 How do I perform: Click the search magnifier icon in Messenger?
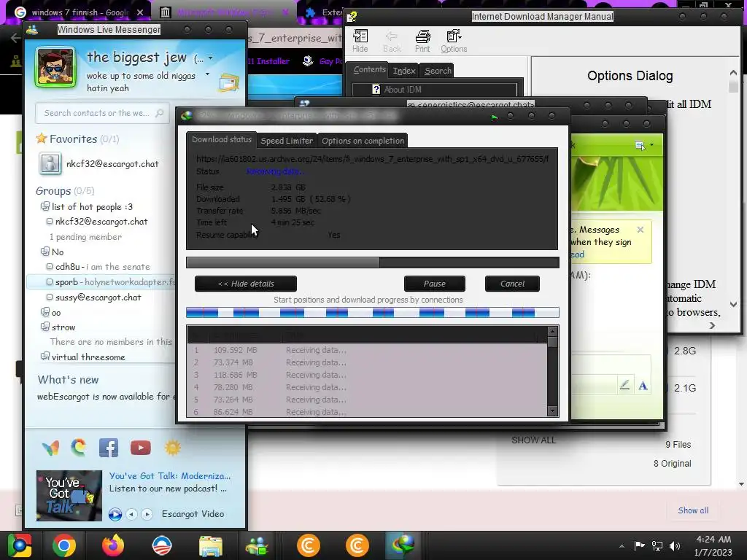point(160,113)
